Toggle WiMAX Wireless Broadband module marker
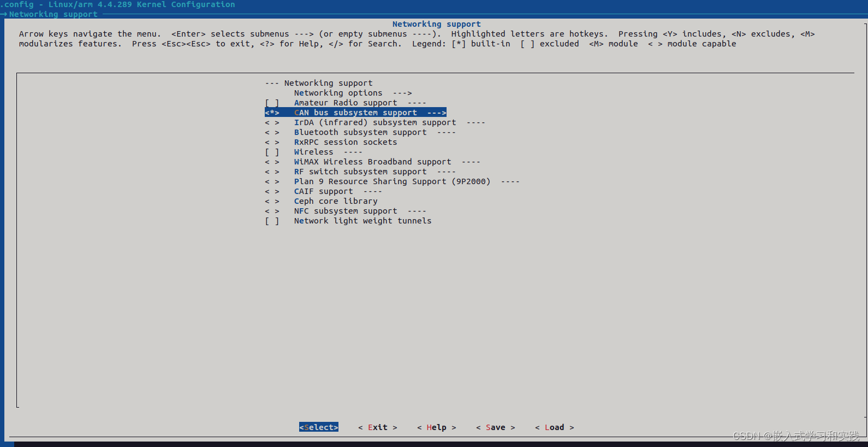The width and height of the screenshot is (868, 447). 272,162
